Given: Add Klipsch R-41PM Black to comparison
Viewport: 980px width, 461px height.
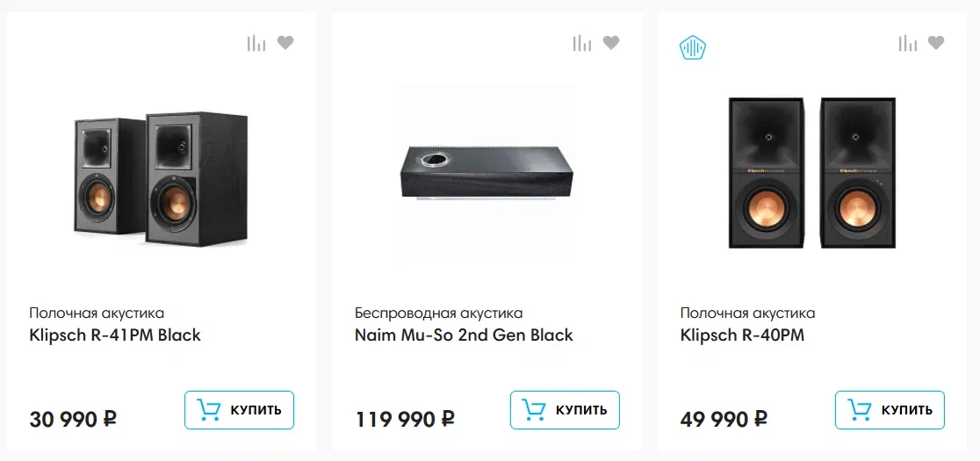Looking at the screenshot, I should pos(256,43).
